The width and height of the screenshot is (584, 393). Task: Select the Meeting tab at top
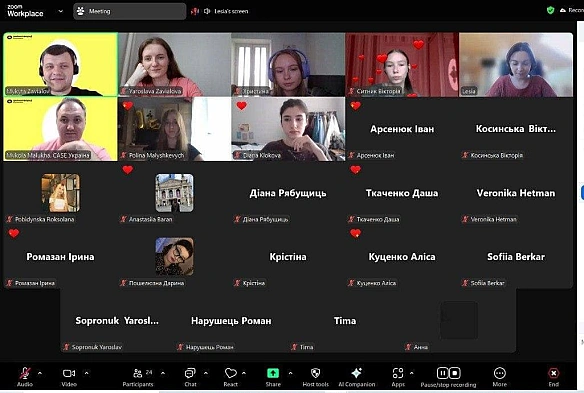click(x=130, y=11)
